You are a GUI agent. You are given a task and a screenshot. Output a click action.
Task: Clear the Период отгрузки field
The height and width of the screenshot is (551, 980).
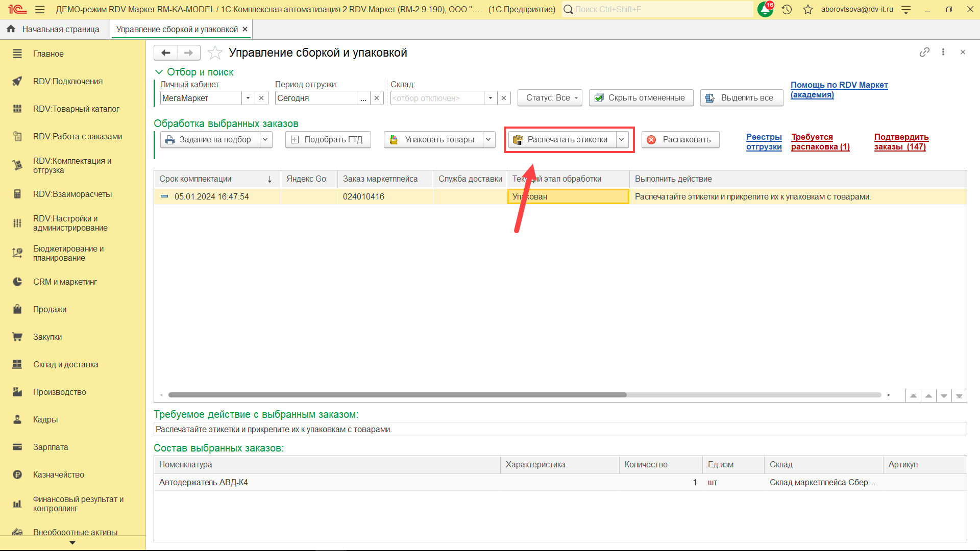377,98
